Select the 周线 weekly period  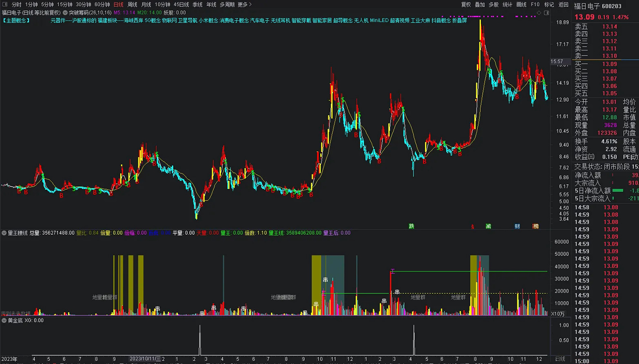(x=132, y=4)
